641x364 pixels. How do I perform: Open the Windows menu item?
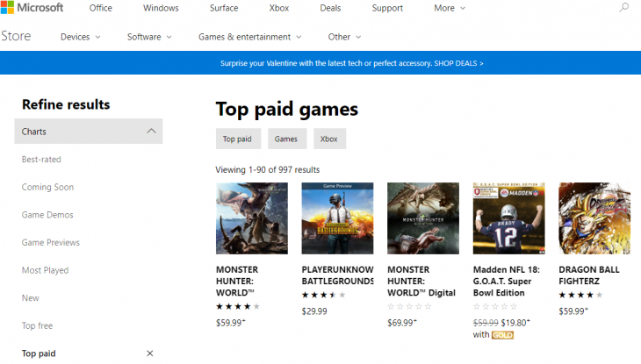(161, 8)
